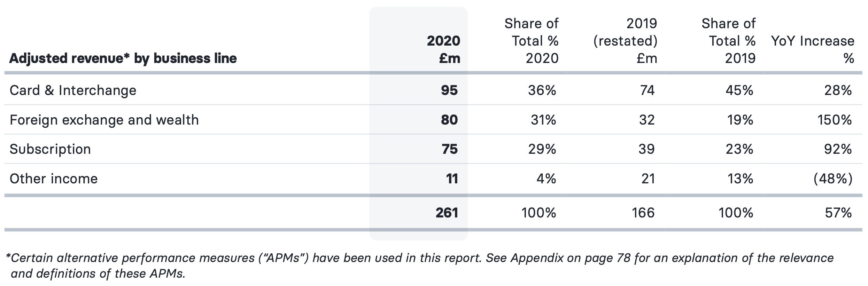Select the 'Other income' row label
This screenshot has width=868, height=286.
[54, 179]
